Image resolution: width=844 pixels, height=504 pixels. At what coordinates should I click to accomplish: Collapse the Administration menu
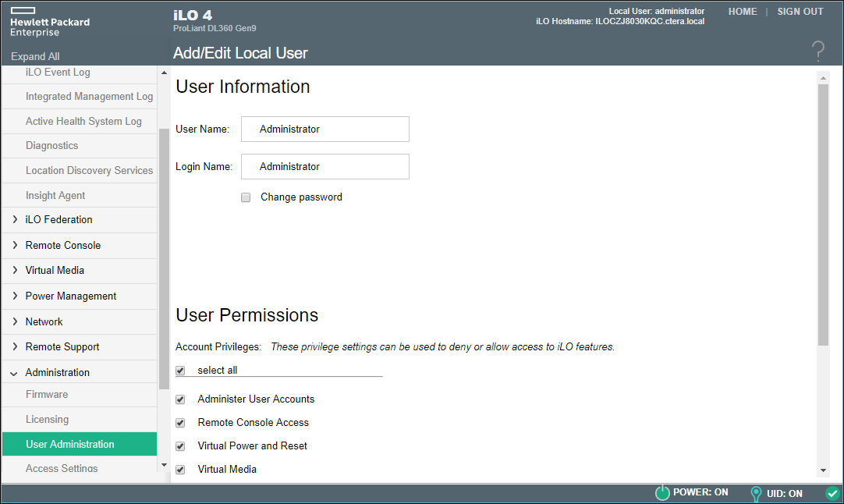(x=80, y=372)
